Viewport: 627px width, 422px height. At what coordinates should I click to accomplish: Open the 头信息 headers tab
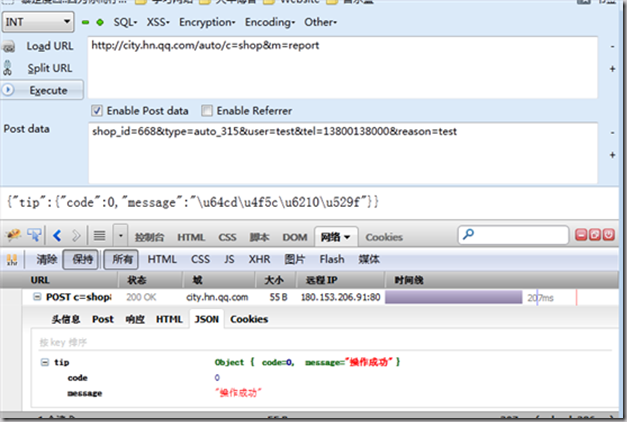pyautogui.click(x=66, y=319)
